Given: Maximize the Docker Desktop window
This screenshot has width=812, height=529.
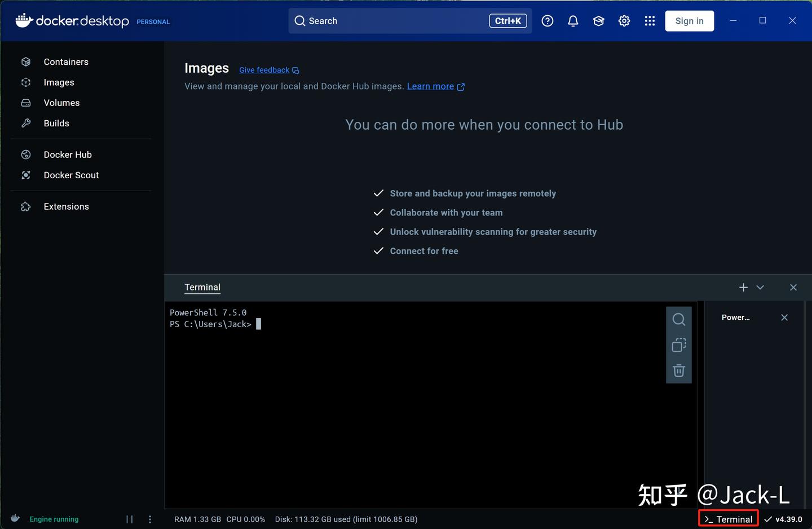Looking at the screenshot, I should coord(763,20).
